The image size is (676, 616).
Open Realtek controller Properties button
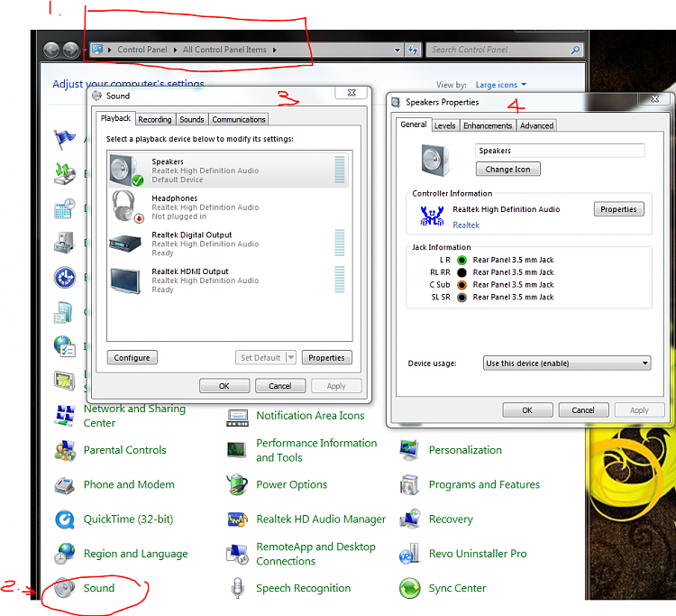point(618,209)
